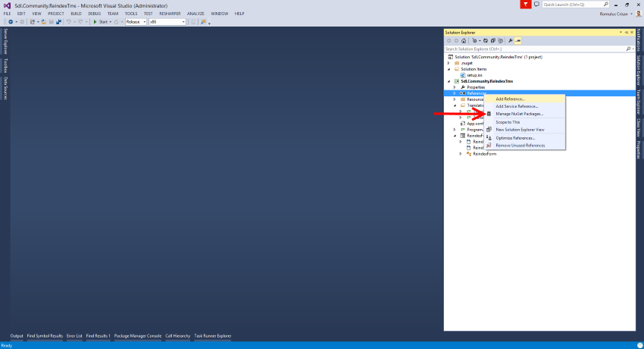This screenshot has height=349, width=644.
Task: Select Manage NuGet Packages from context menu
Action: tap(519, 114)
